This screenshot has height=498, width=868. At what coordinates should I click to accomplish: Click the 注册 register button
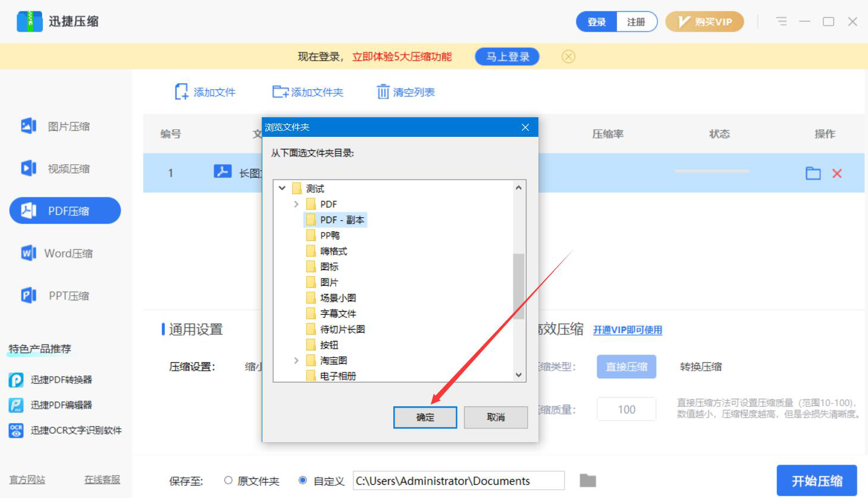pyautogui.click(x=637, y=22)
